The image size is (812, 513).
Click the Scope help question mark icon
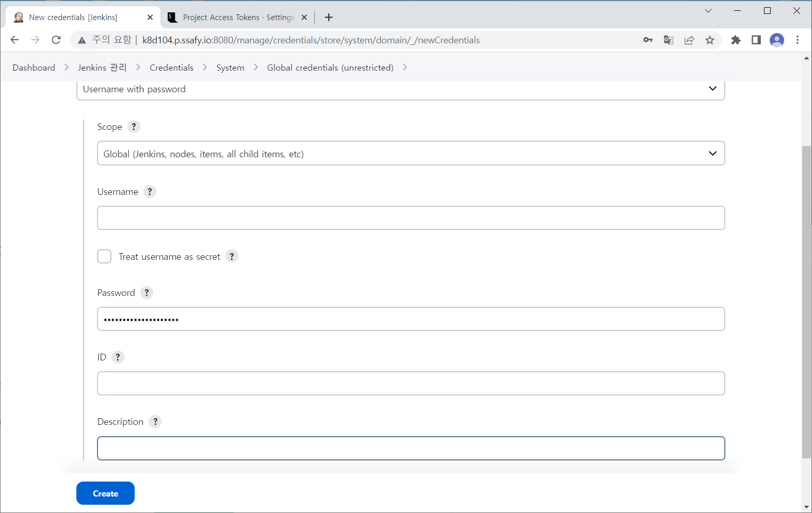pos(134,127)
